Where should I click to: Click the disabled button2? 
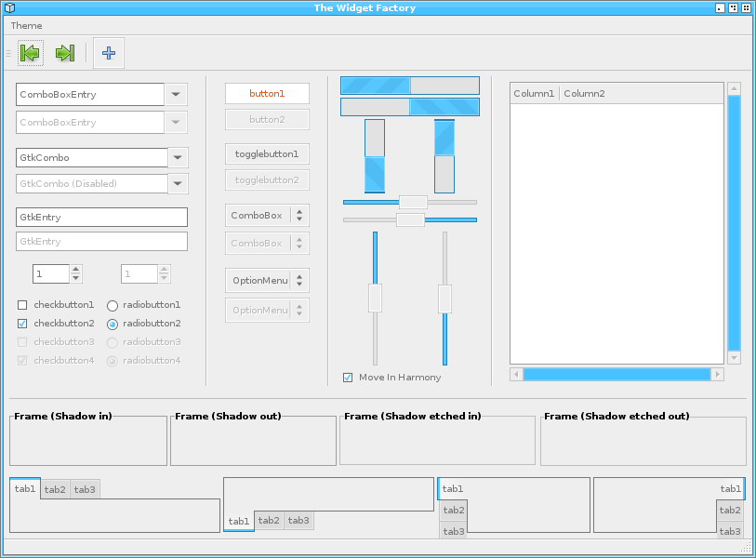tap(267, 120)
